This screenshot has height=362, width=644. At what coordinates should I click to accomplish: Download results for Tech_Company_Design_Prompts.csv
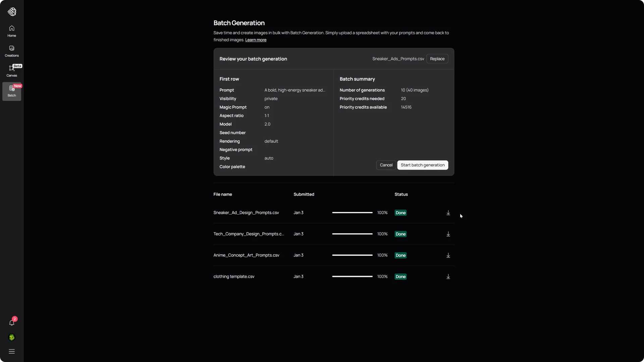pyautogui.click(x=448, y=234)
